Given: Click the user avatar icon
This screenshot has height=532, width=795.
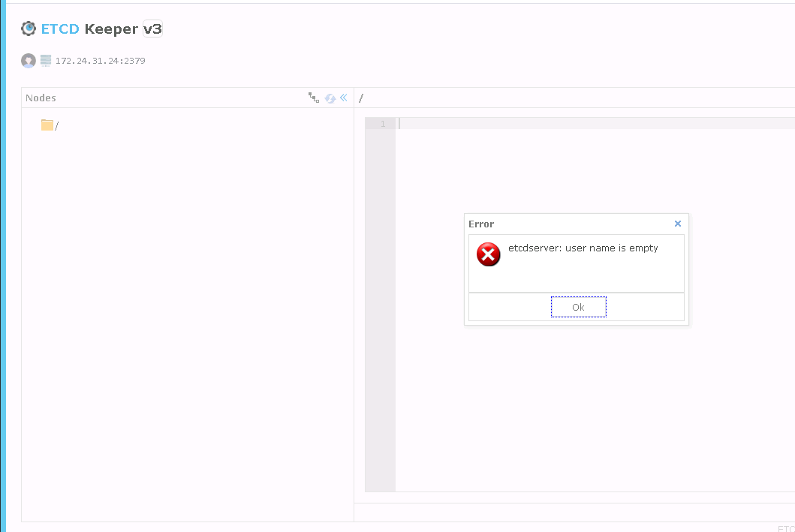Looking at the screenshot, I should coord(29,61).
